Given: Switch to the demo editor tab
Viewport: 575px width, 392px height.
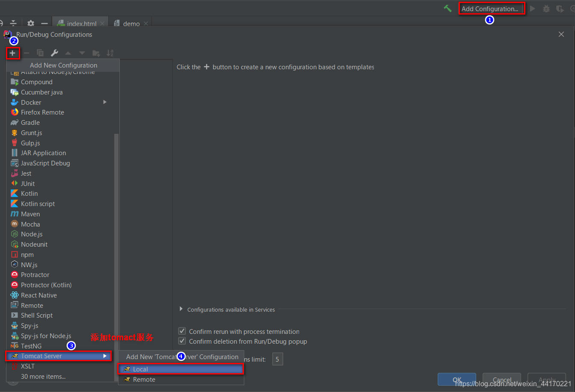Looking at the screenshot, I should (131, 24).
